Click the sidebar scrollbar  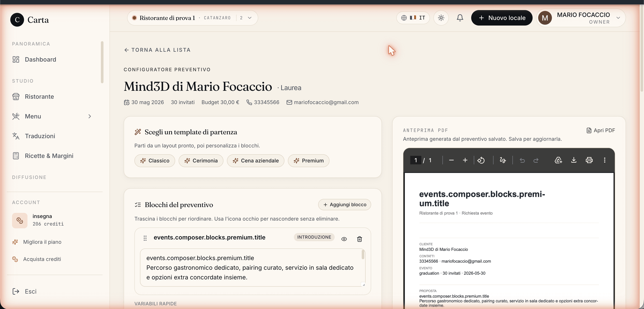click(102, 62)
